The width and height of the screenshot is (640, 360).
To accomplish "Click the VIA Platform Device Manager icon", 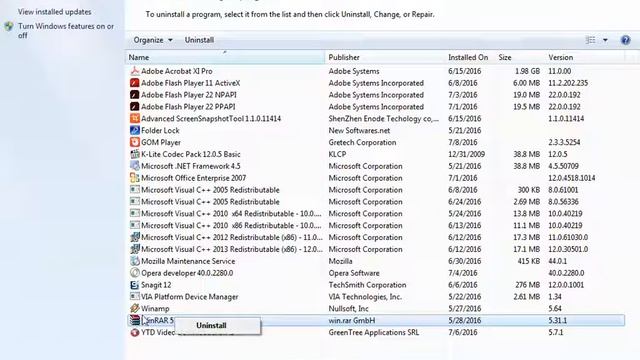I will tap(135, 297).
